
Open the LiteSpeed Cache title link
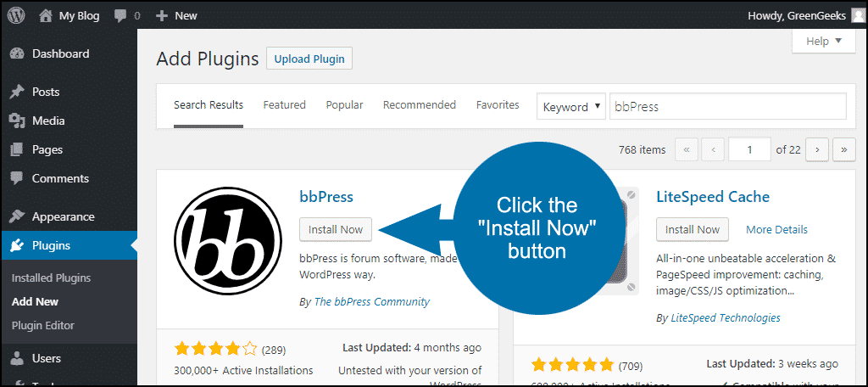click(713, 197)
